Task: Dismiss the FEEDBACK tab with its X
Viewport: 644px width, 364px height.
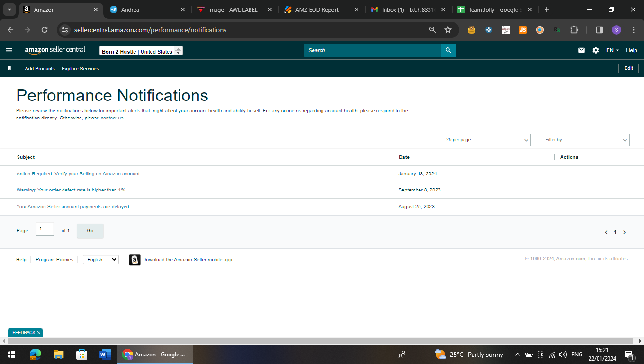Action: 39,333
